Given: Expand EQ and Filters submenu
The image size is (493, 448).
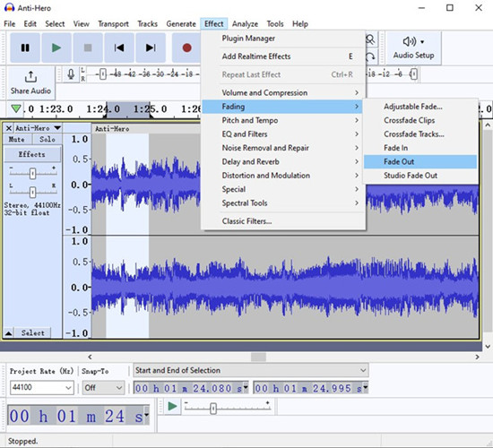Looking at the screenshot, I should (283, 134).
